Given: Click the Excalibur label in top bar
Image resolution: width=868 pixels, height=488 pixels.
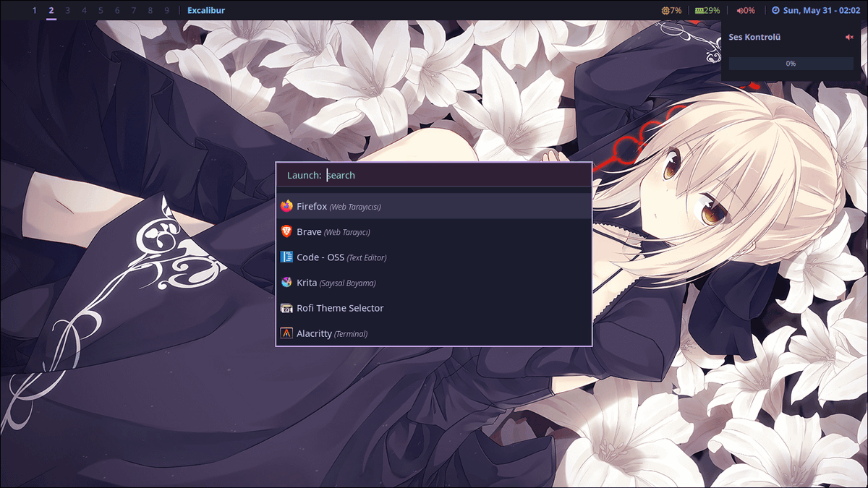Looking at the screenshot, I should pyautogui.click(x=206, y=10).
